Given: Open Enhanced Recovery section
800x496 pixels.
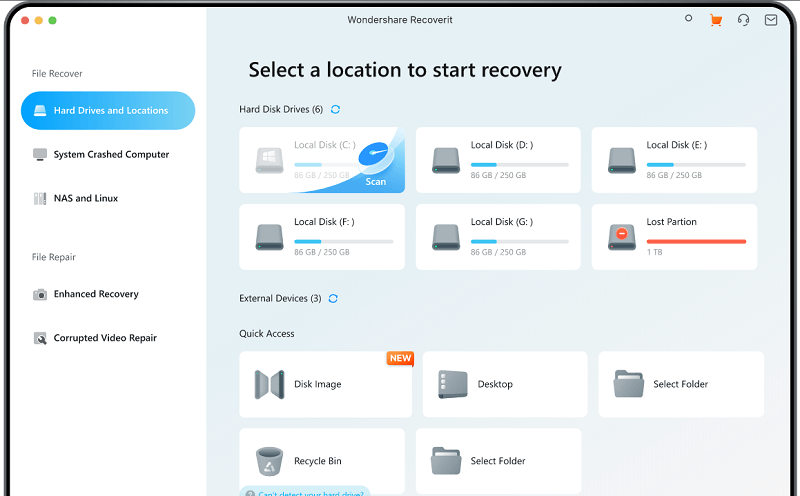Looking at the screenshot, I should coord(86,294).
